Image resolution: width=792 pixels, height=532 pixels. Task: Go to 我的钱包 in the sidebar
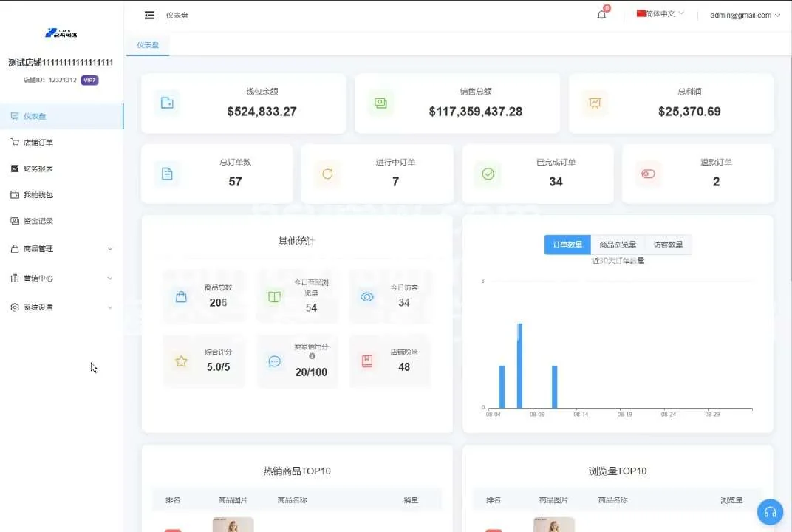(38, 195)
